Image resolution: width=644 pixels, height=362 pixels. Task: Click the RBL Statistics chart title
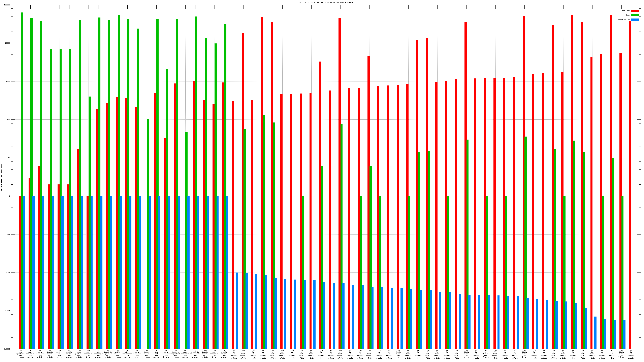[x=325, y=2]
